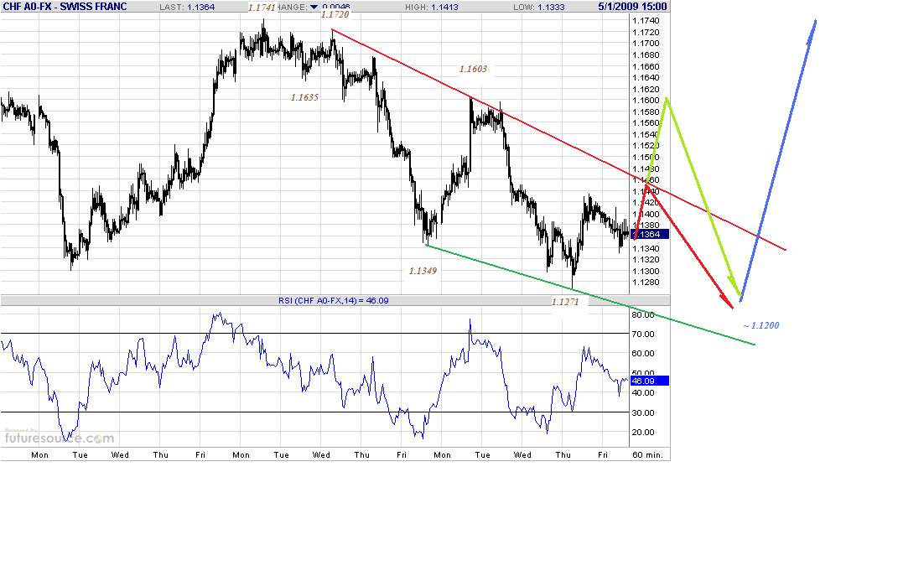Click the 1.1320 price axis label
Image resolution: width=924 pixels, height=586 pixels.
point(646,260)
